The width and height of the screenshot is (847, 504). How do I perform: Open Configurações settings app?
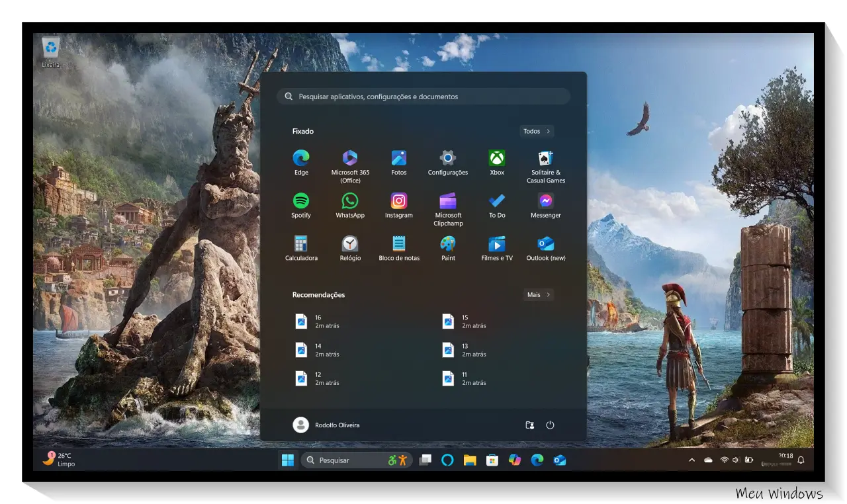pyautogui.click(x=448, y=158)
